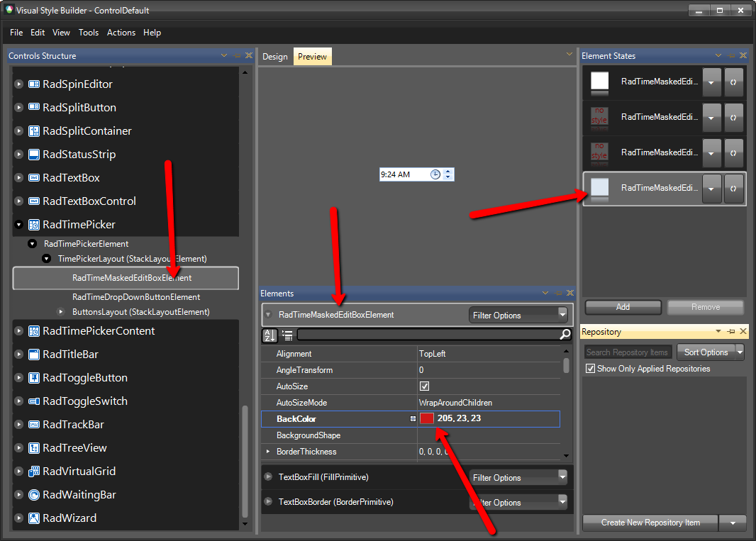Click the link icon of first element state
This screenshot has width=756, height=541.
coord(733,82)
